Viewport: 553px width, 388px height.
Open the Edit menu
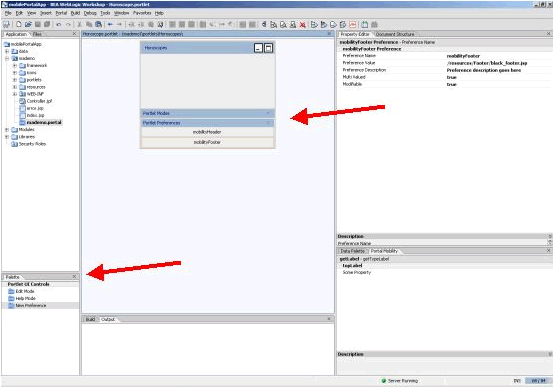[x=19, y=13]
